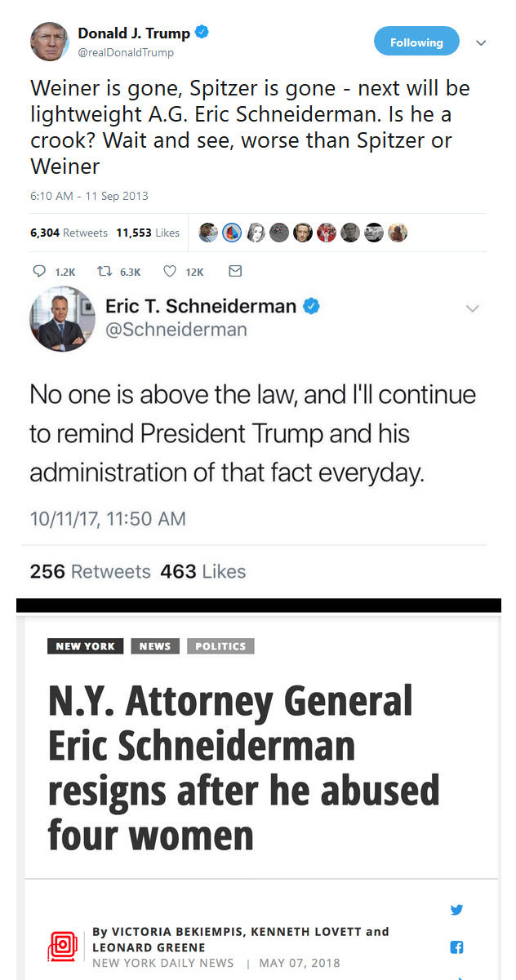Like the Trump tweet via heart icon
This screenshot has height=980, width=516.
coord(171,271)
